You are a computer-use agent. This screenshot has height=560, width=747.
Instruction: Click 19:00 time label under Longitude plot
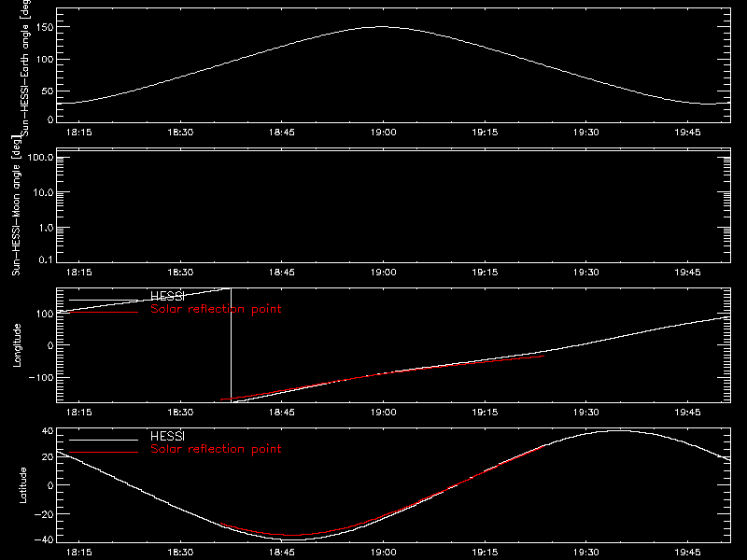click(383, 413)
